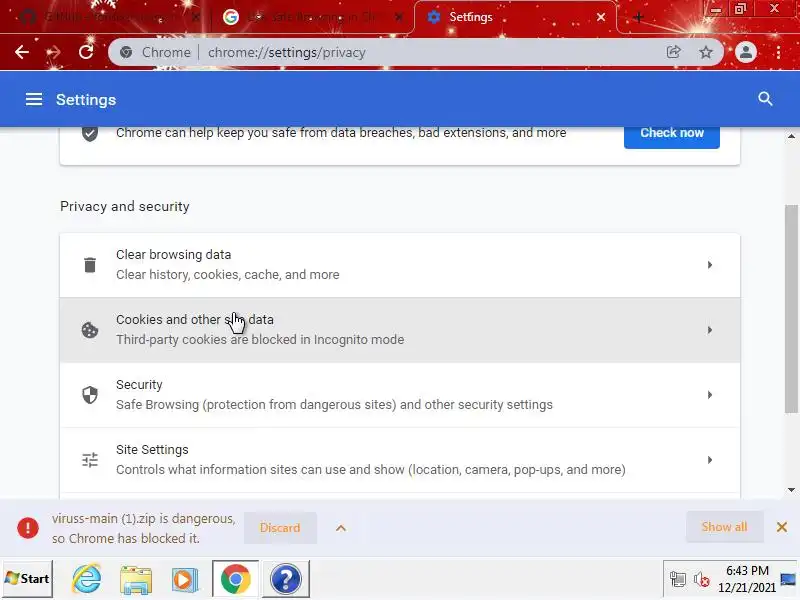Click the red danger warning icon
Viewport: 800px width, 600px height.
28,528
